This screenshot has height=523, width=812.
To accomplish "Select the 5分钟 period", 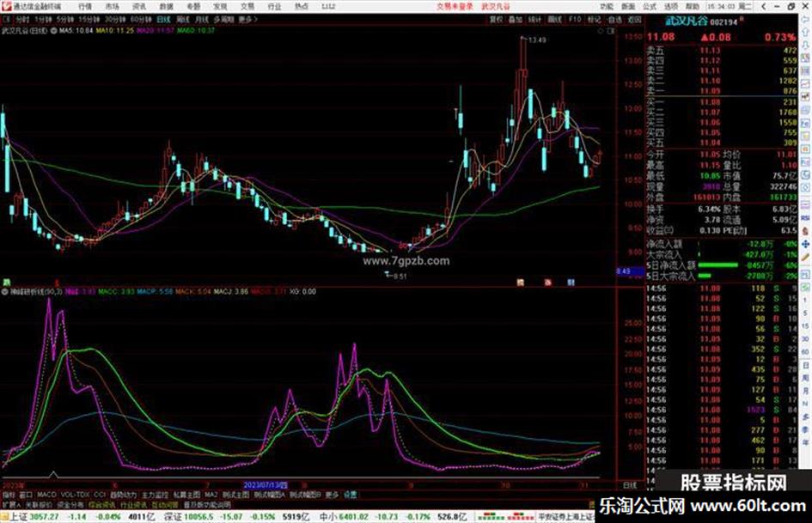I will point(65,19).
